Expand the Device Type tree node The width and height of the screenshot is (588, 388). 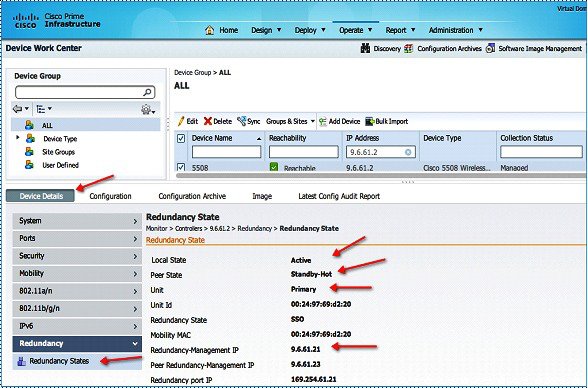[17, 138]
